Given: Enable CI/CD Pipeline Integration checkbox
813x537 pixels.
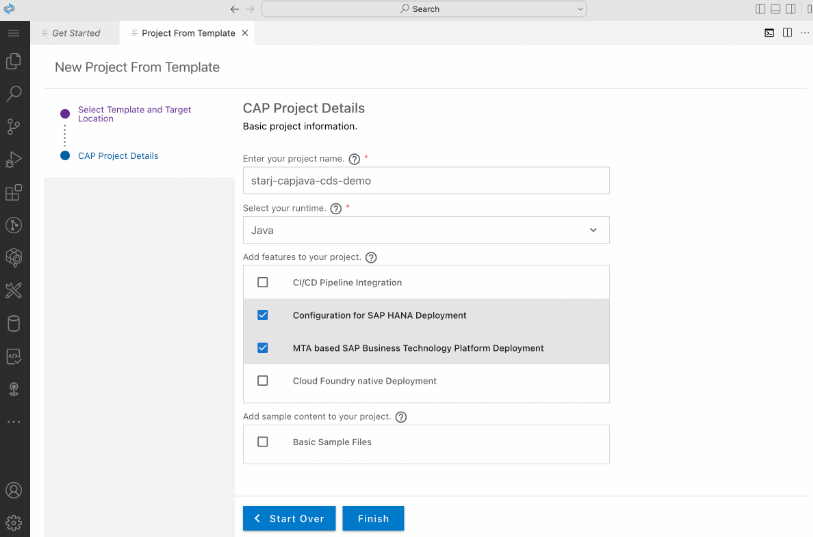Looking at the screenshot, I should [x=263, y=282].
